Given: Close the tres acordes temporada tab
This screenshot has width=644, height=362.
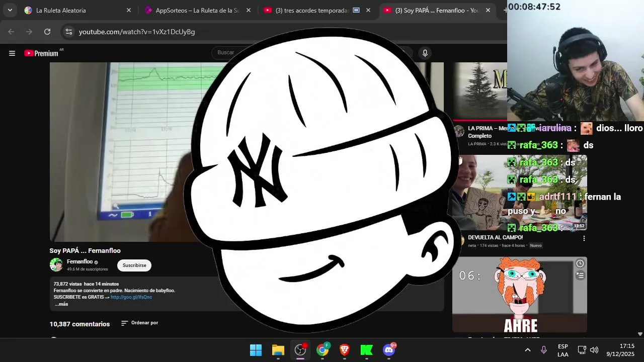Looking at the screenshot, I should click(x=368, y=10).
